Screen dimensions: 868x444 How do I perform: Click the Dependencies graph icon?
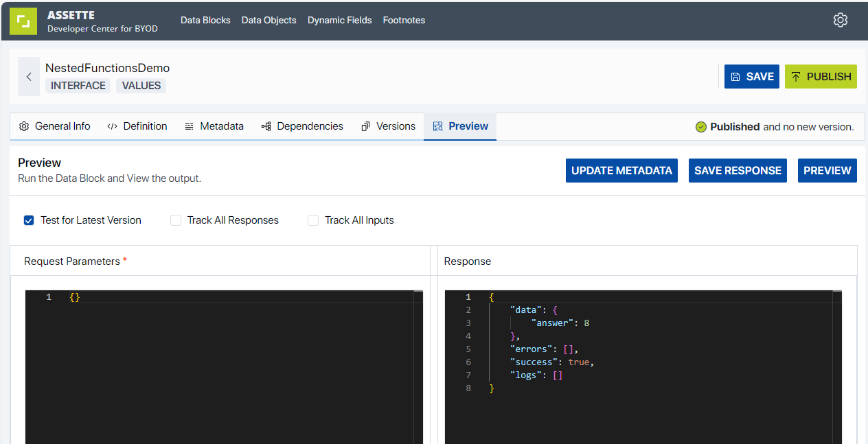point(266,126)
